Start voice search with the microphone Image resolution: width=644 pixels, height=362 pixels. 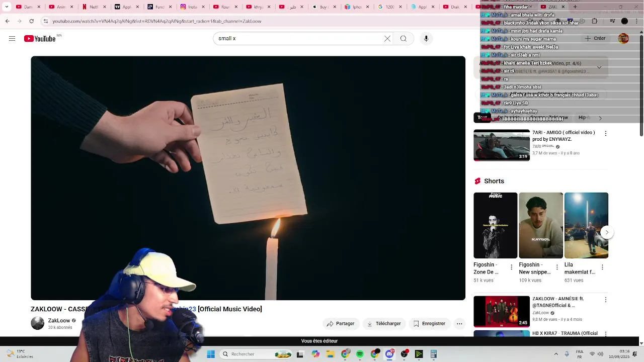tap(426, 39)
